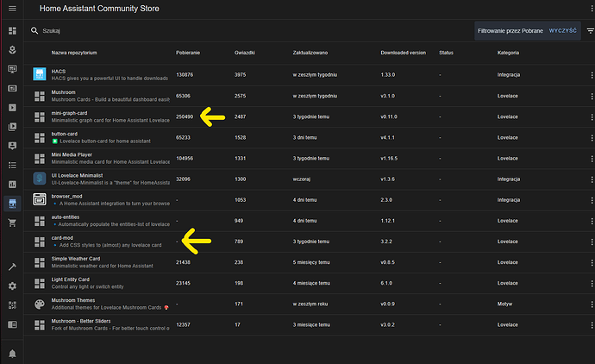Click star count 1053 in browser_mod row

pos(240,200)
